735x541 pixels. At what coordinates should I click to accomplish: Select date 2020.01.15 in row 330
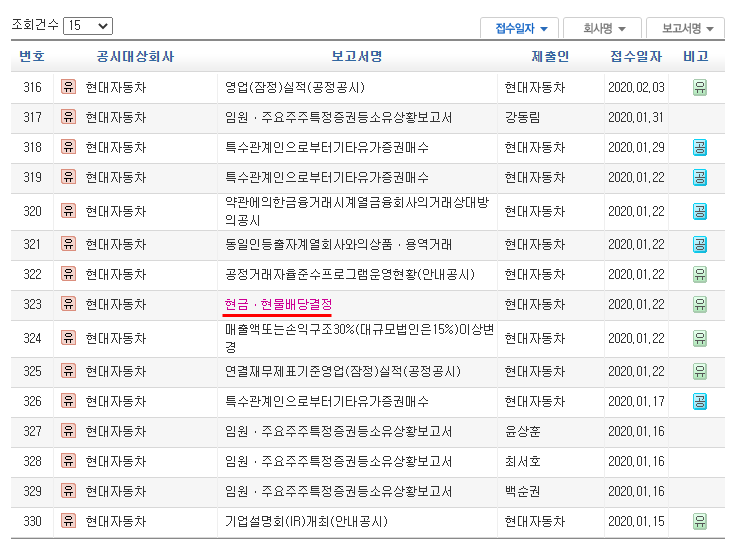point(636,521)
